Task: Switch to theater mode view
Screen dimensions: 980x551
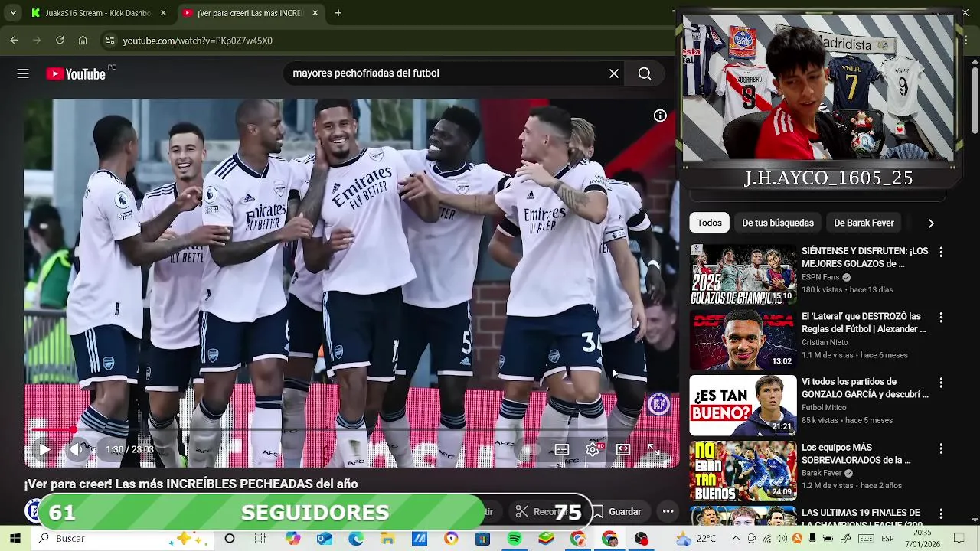Action: [623, 449]
